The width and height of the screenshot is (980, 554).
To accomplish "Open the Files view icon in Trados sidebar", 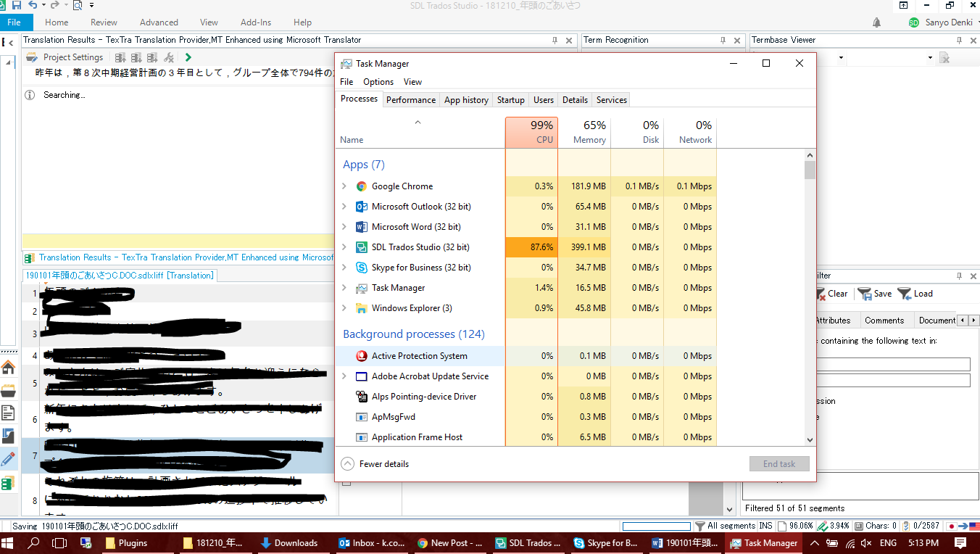I will click(x=8, y=413).
